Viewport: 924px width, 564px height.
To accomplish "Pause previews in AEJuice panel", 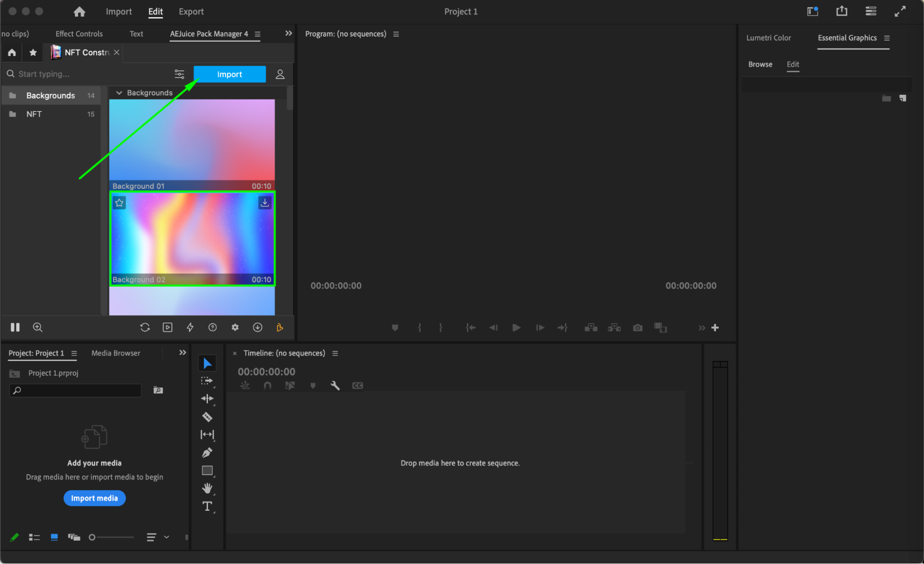I will click(15, 327).
